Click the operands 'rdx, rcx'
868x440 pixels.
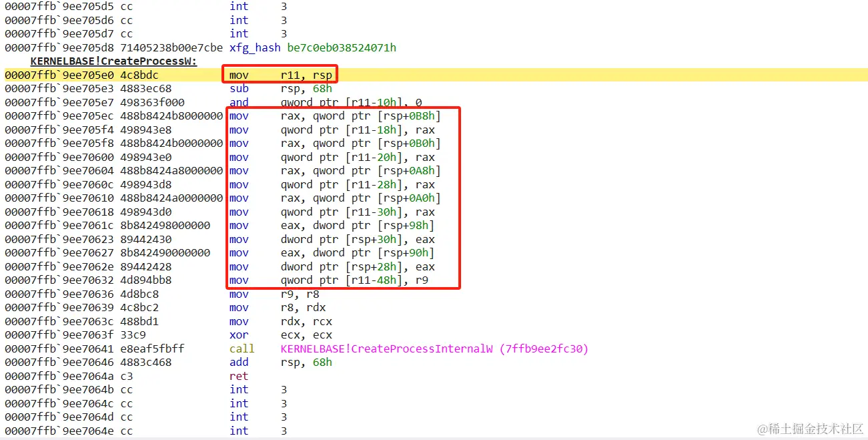coord(306,321)
